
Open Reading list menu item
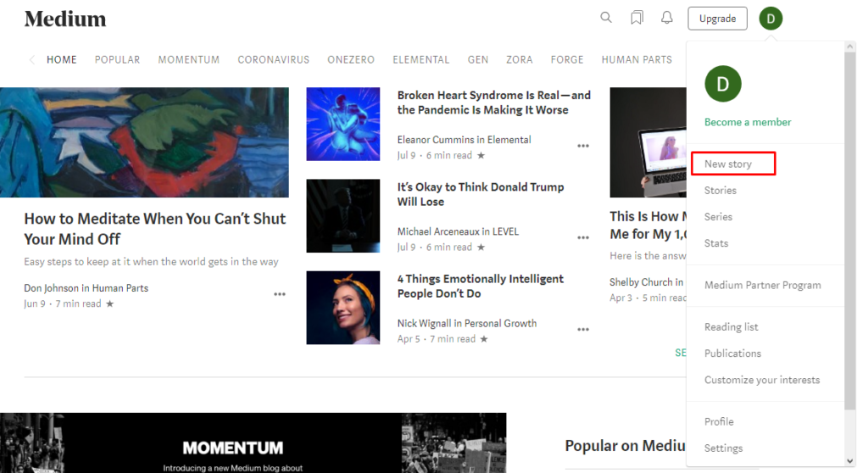pyautogui.click(x=731, y=327)
